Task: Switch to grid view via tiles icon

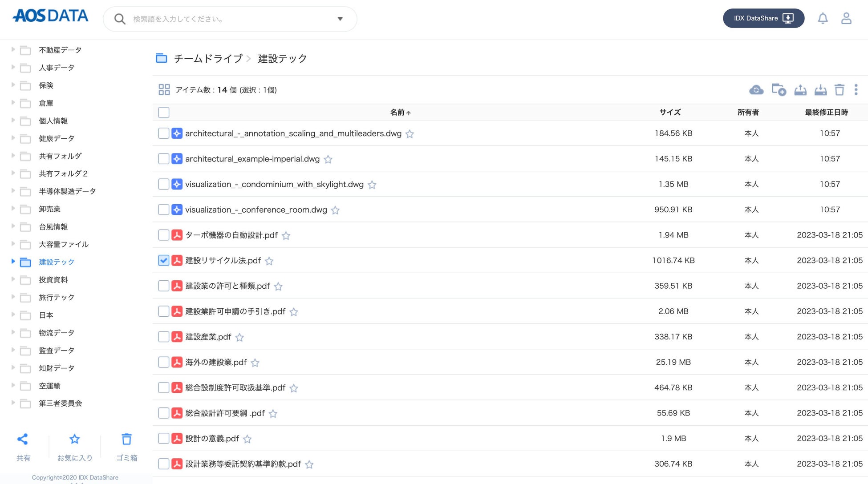Action: point(164,90)
